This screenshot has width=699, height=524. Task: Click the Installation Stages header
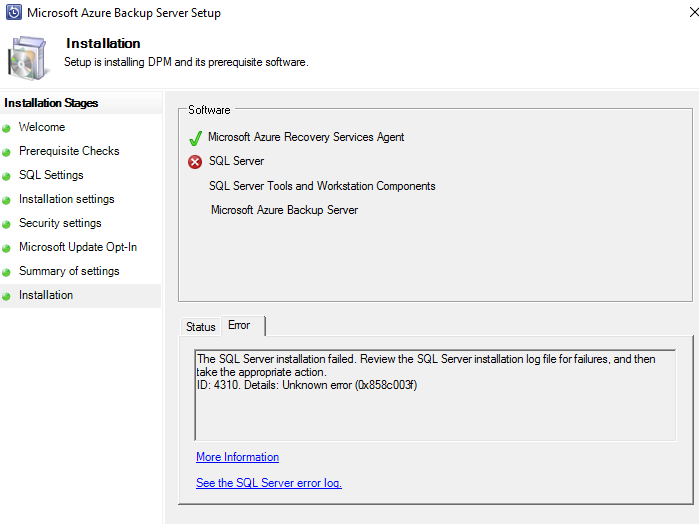[x=51, y=103]
